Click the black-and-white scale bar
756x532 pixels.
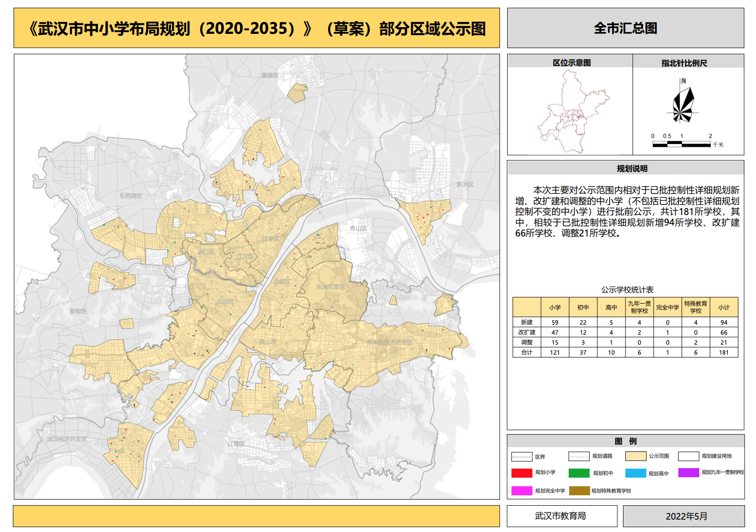(682, 144)
